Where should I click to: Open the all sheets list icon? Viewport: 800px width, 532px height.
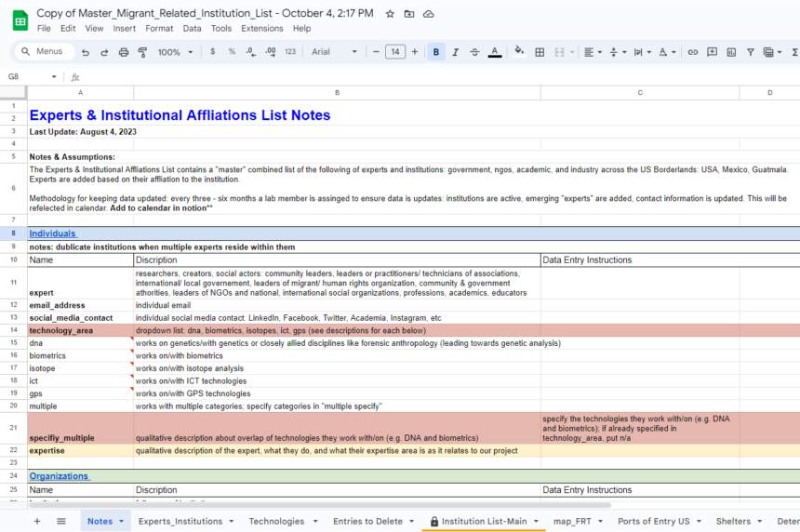pyautogui.click(x=61, y=521)
